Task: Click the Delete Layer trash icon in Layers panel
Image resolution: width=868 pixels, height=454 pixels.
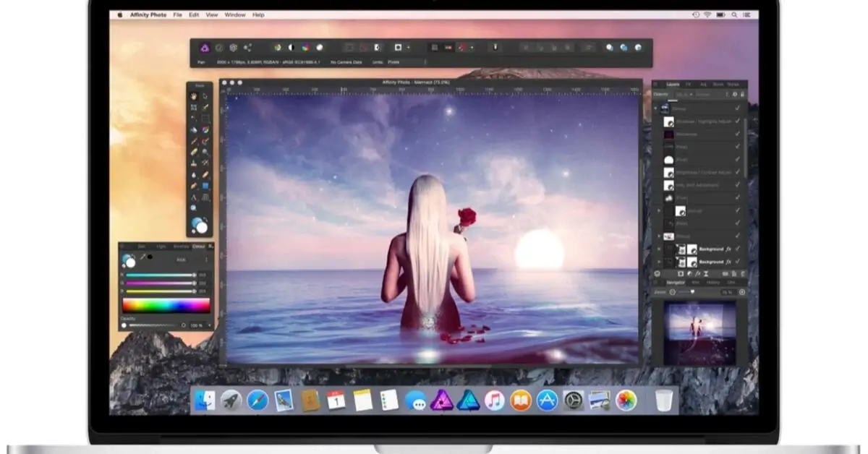Action: pyautogui.click(x=743, y=273)
